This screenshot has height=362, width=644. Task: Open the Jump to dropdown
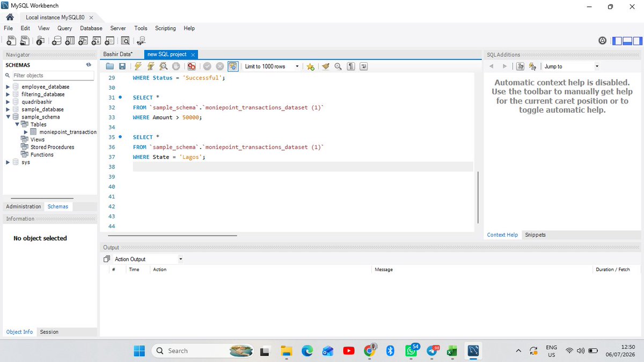[571, 67]
